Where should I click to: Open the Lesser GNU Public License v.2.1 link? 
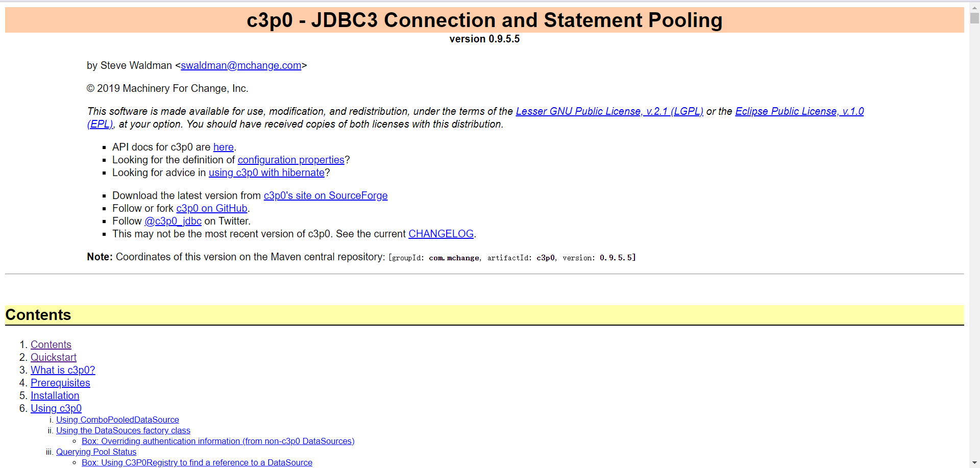point(609,111)
